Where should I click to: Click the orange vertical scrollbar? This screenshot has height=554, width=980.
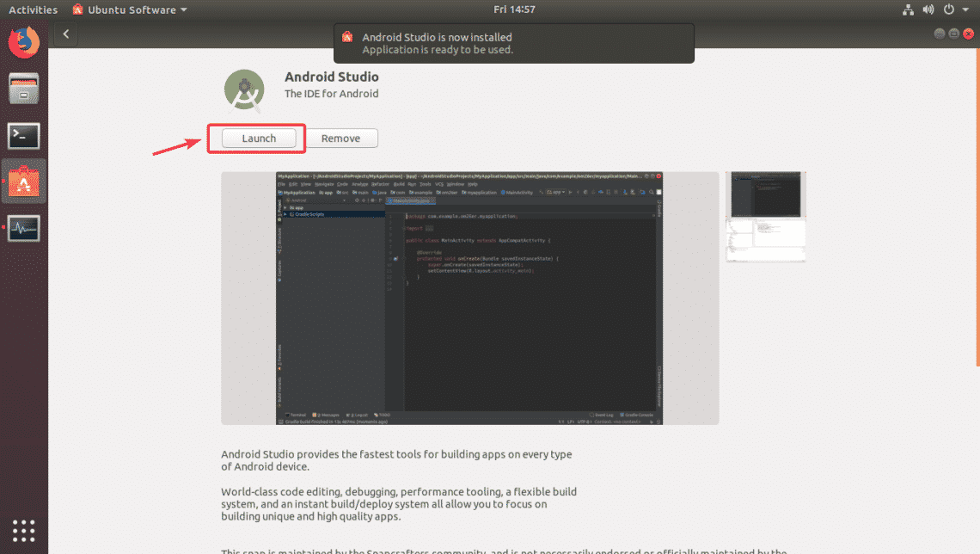pos(977,208)
